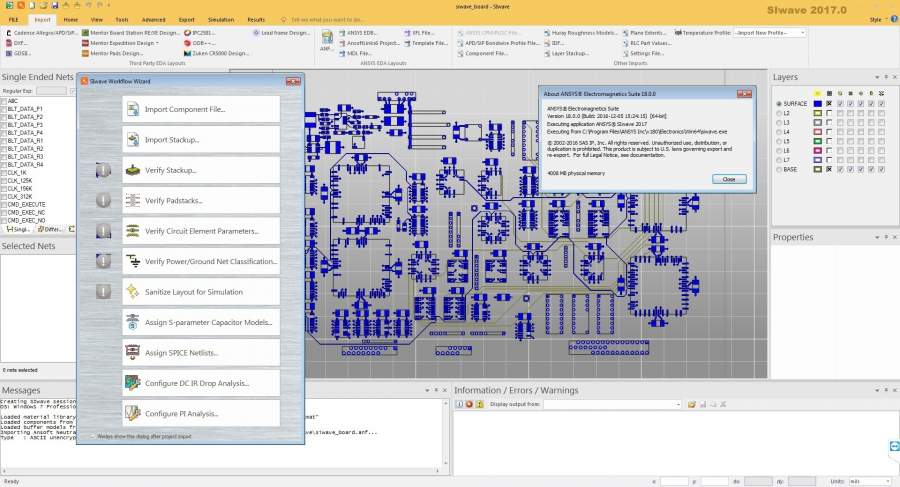Select the L4 layer radio button
Screen dimensions: 900x487
[x=779, y=132]
